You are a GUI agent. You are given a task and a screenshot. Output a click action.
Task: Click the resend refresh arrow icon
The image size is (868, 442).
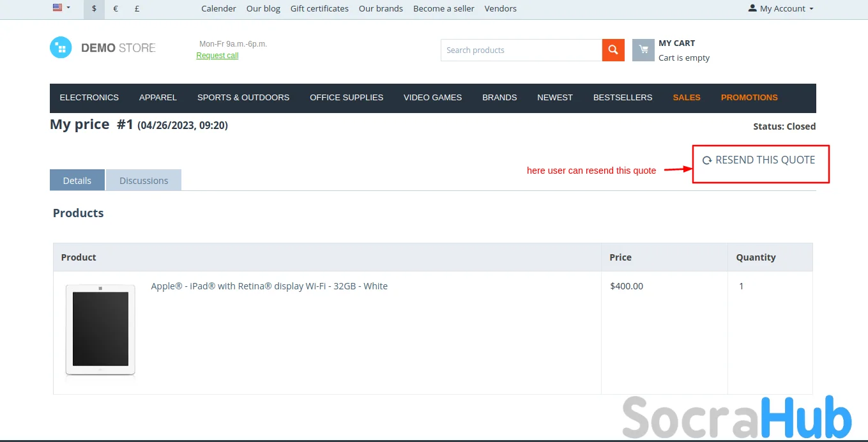point(707,160)
